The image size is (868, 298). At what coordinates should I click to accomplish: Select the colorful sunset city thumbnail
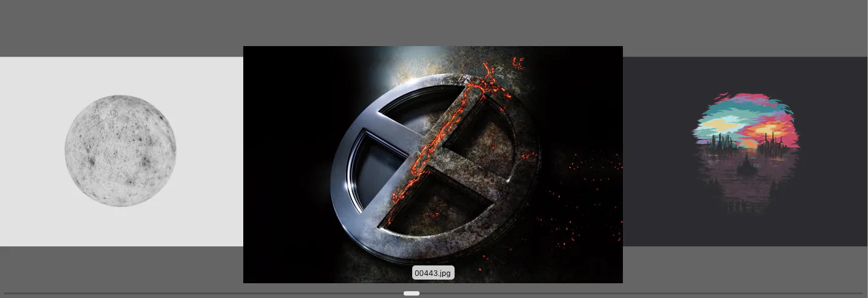745,151
